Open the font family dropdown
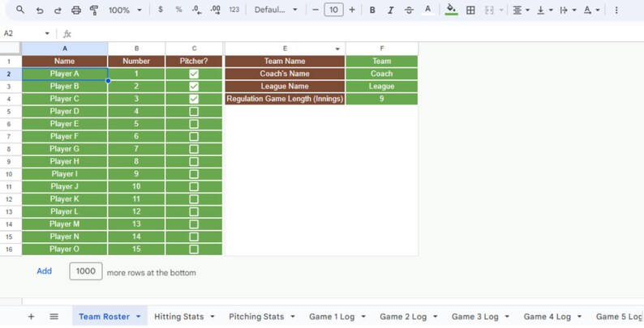Image resolution: width=644 pixels, height=328 pixels. 276,10
